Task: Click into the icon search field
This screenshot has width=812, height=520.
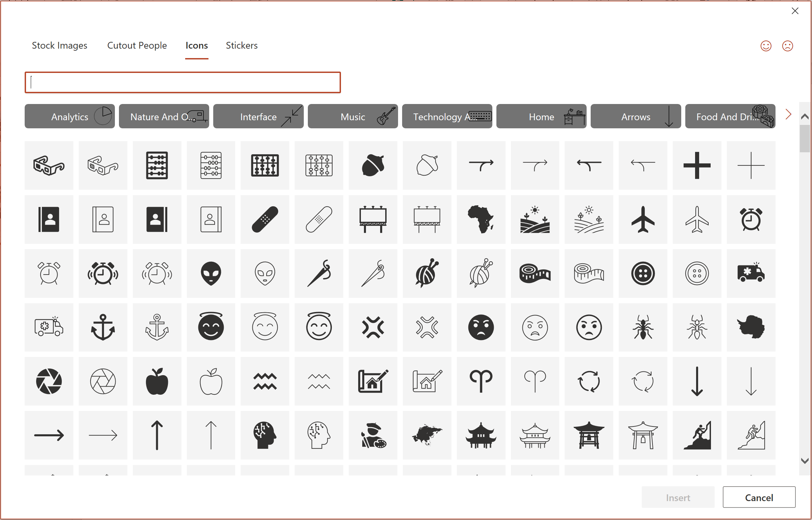Action: click(182, 82)
